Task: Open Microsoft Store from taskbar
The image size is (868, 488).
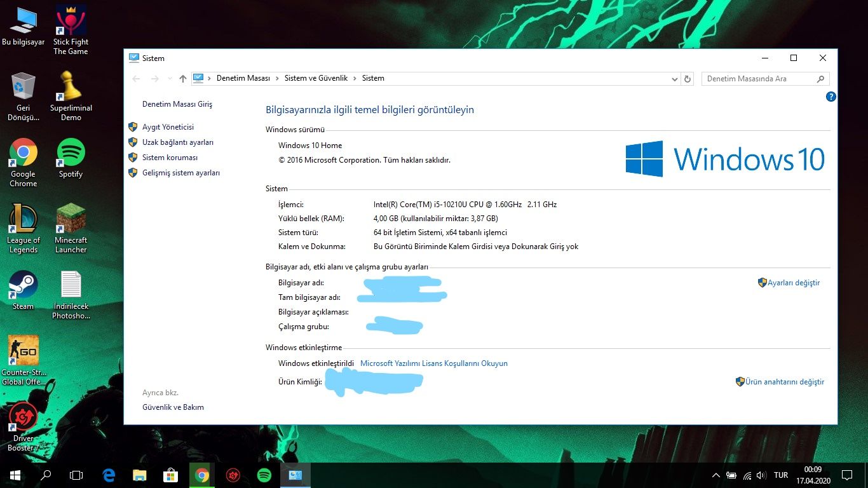Action: pyautogui.click(x=171, y=475)
